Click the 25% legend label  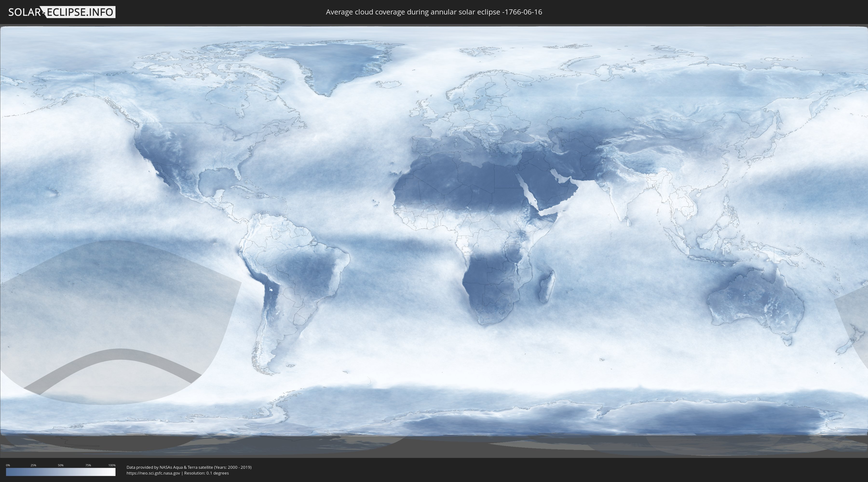(x=33, y=465)
